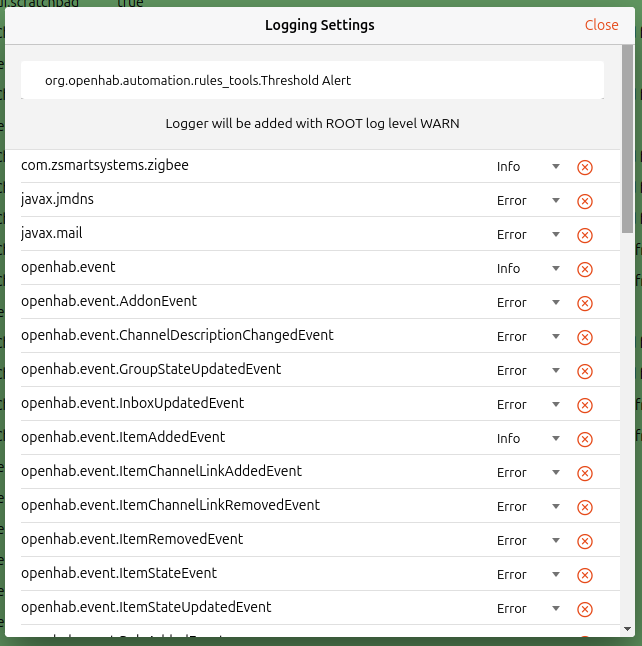
Task: Open level dropdown for openhab.event.ItemChannelLinkRemovedEvent
Action: click(528, 507)
